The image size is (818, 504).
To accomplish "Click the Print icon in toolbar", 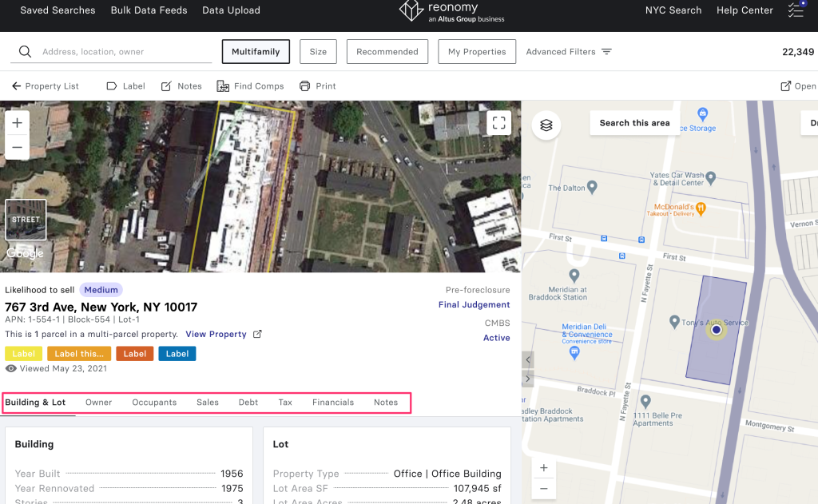I will pos(304,86).
